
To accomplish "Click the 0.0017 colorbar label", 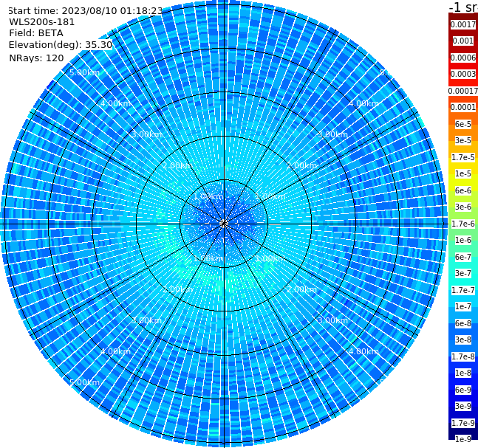I will pyautogui.click(x=463, y=24).
